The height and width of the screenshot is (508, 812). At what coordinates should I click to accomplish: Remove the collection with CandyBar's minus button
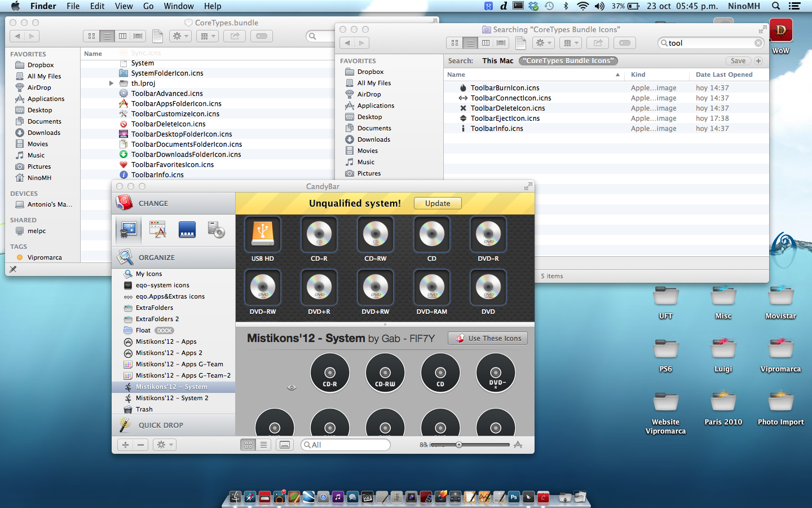pos(141,445)
